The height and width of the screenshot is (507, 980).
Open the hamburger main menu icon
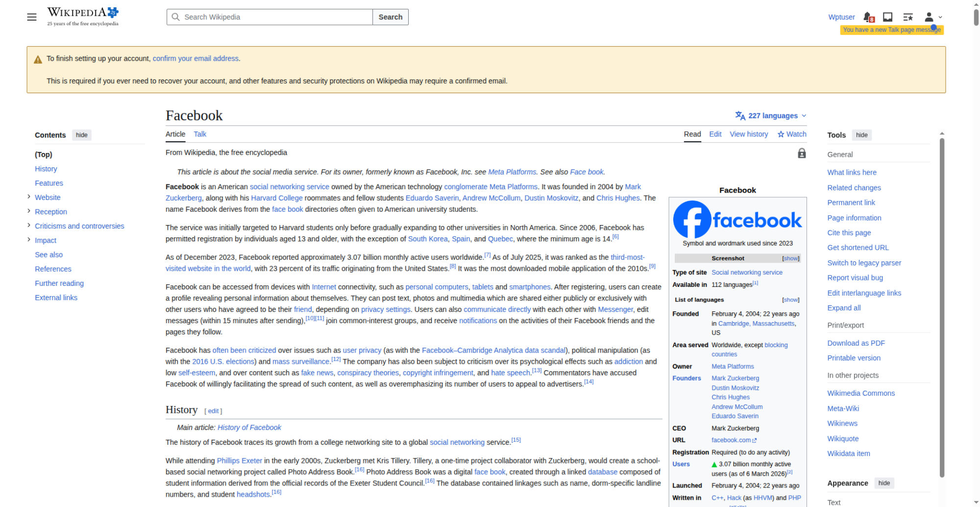pos(32,17)
